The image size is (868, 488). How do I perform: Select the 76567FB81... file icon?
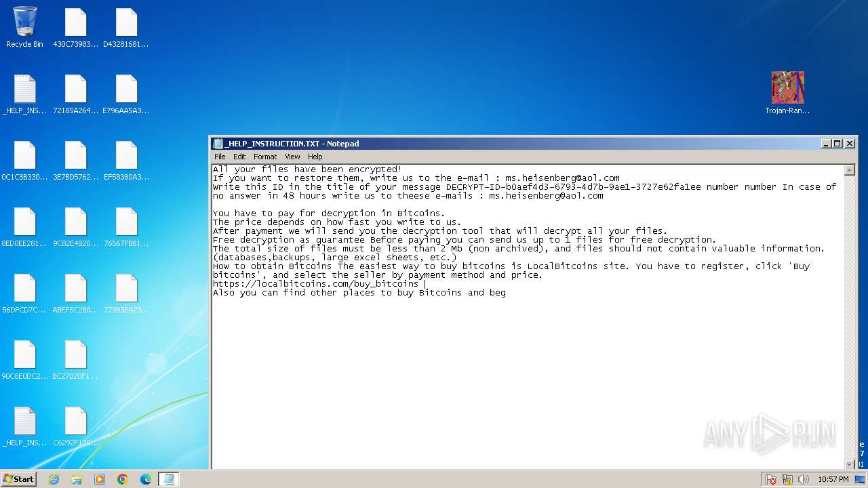(126, 226)
